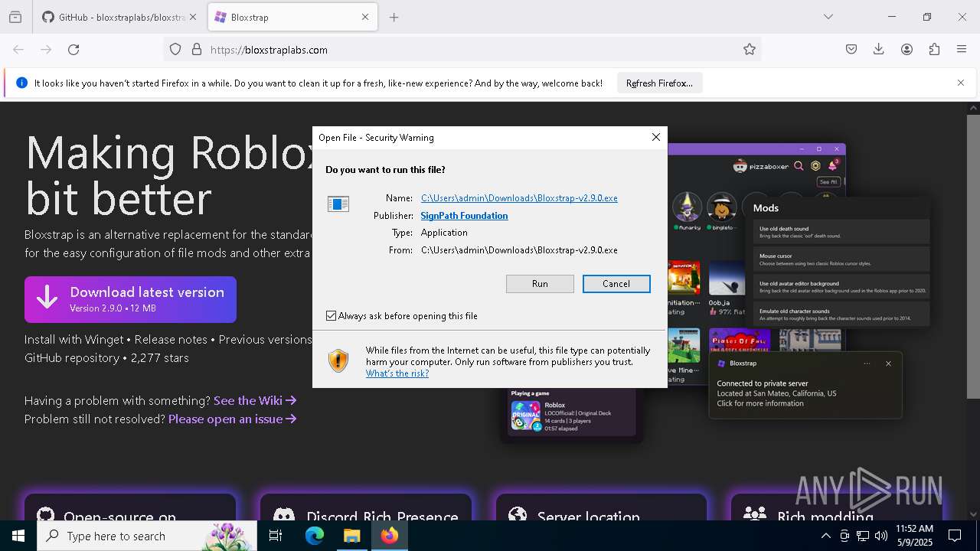Screen dimensions: 980x551
Task: Cancel the security warning dialog
Action: pos(616,284)
